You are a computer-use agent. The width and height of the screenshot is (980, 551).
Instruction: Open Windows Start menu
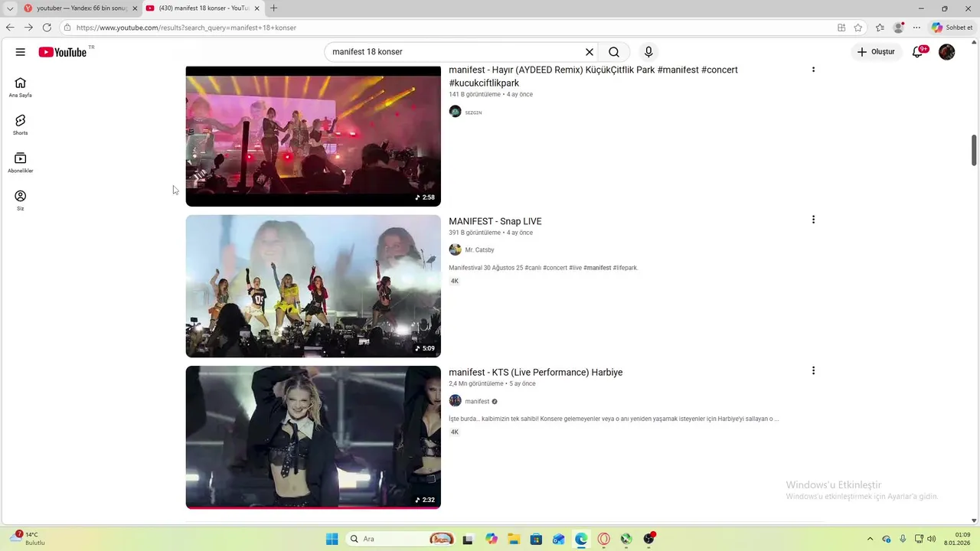[332, 539]
